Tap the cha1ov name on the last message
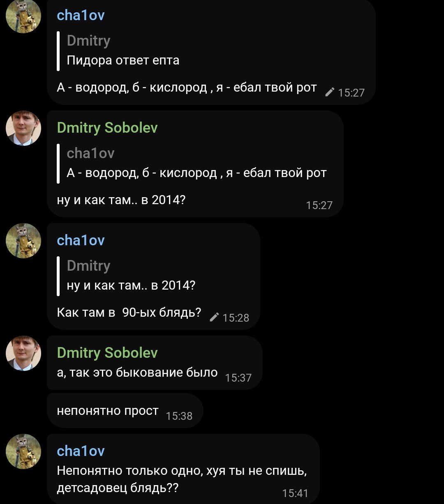 click(81, 451)
